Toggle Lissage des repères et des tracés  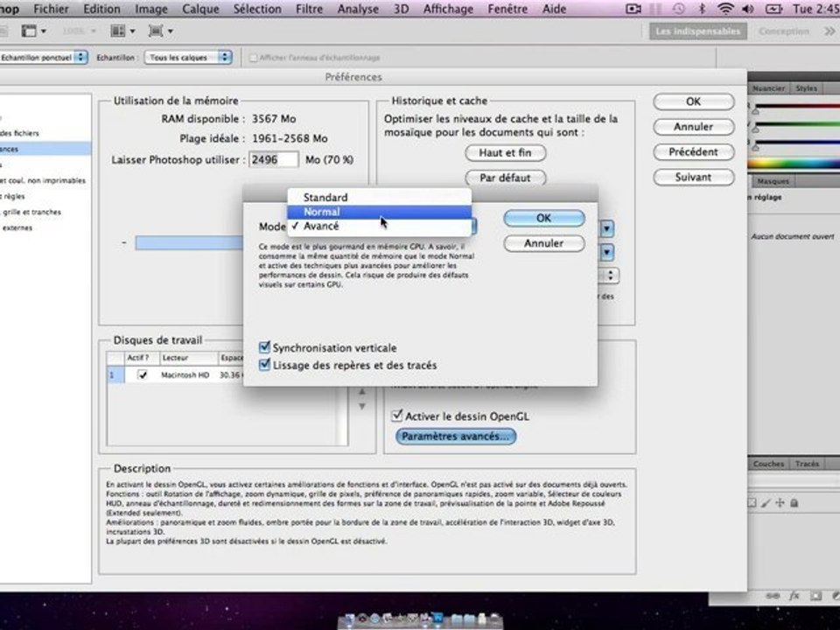click(264, 365)
